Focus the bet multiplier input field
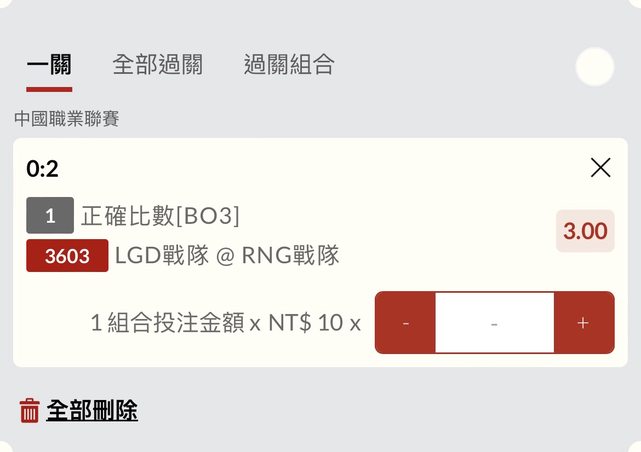Viewport: 641px width, 452px height. (494, 323)
